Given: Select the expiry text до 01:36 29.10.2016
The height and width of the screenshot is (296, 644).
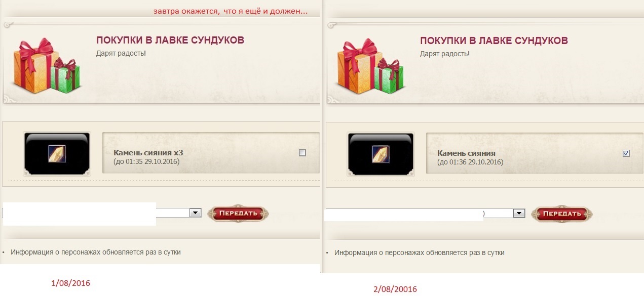Looking at the screenshot, I should pos(470,162).
